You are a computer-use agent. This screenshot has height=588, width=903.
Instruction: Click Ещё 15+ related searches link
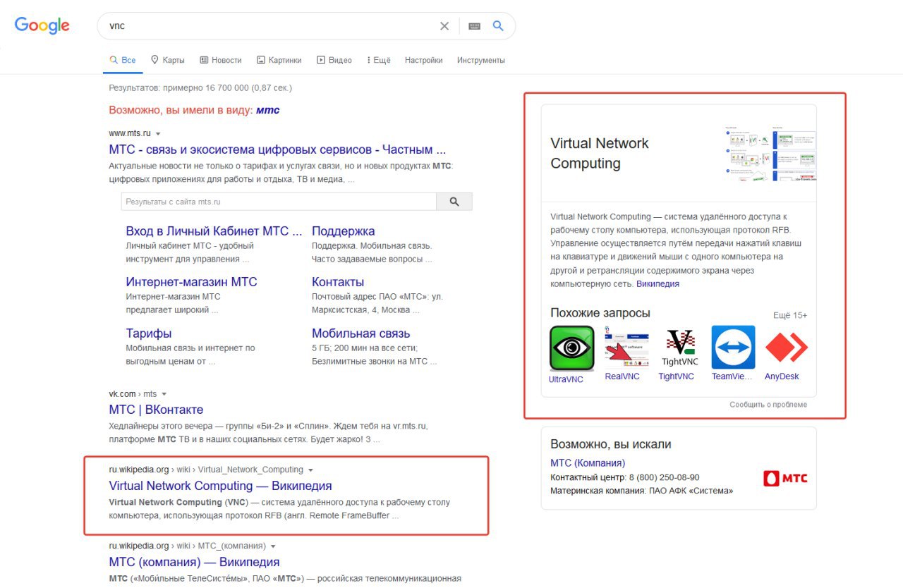[790, 316]
